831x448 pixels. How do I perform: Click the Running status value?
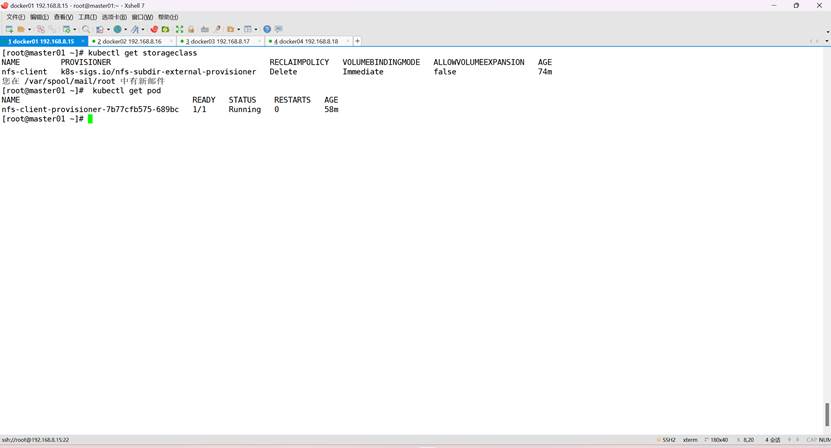[245, 109]
